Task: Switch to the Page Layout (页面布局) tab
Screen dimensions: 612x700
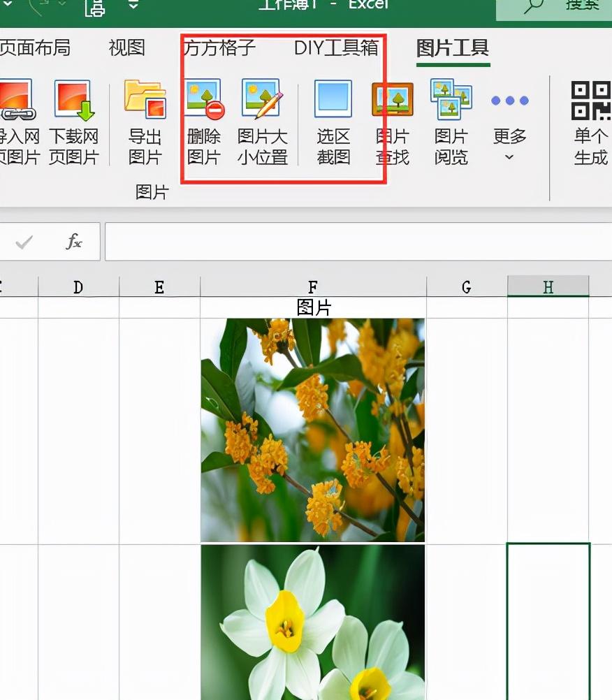Action: [x=35, y=48]
